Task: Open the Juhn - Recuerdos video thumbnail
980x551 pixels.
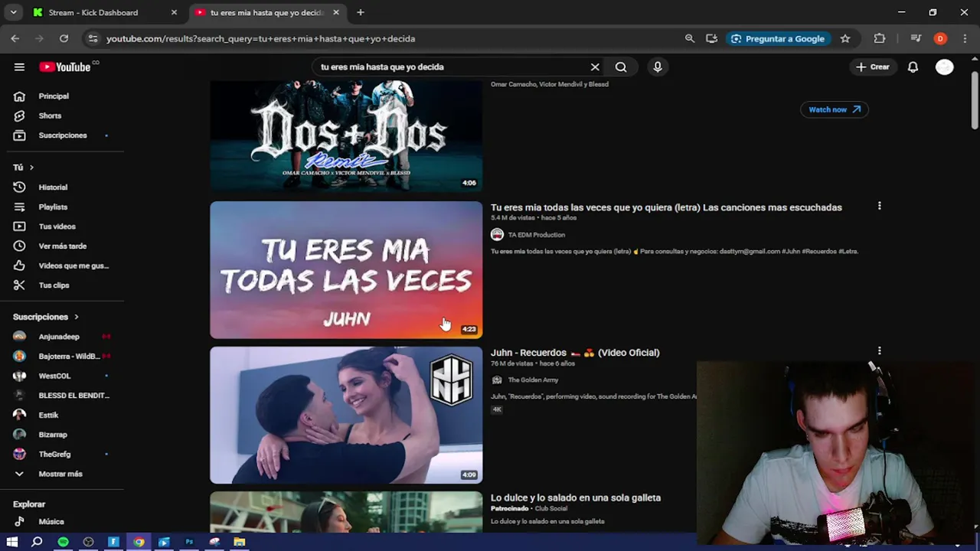Action: click(x=346, y=415)
